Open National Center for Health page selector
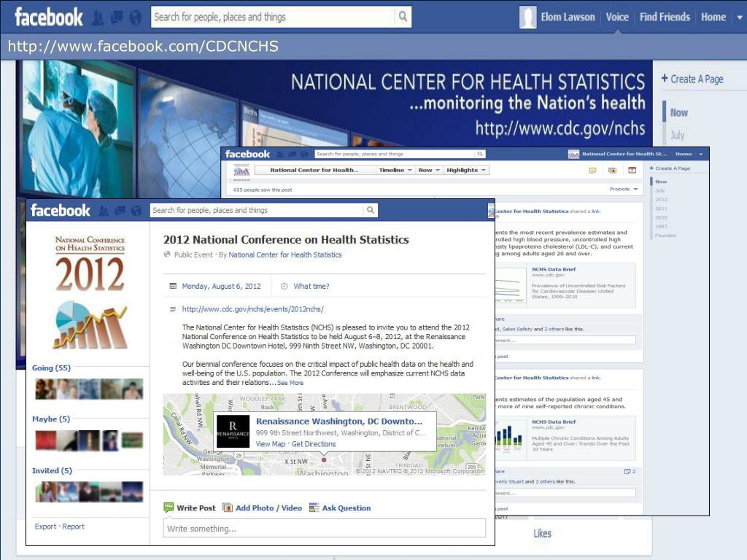747x560 pixels. (314, 170)
